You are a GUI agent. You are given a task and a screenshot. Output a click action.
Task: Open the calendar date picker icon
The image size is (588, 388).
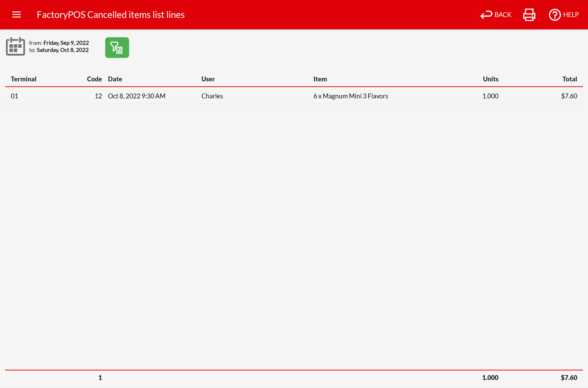tap(15, 46)
